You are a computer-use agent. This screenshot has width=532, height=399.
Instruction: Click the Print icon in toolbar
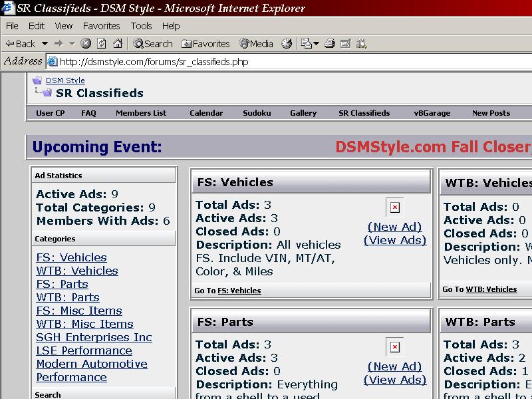pos(329,44)
